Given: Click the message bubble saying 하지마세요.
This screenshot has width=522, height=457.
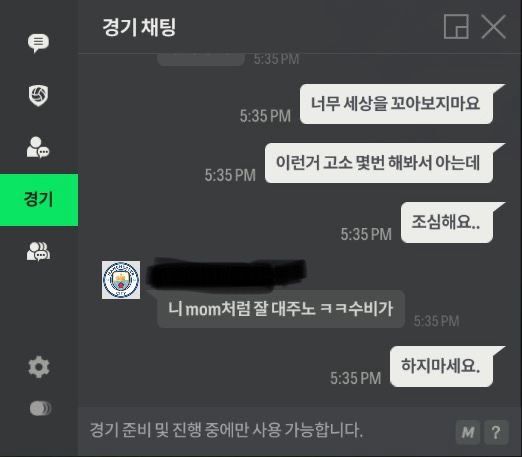Looking at the screenshot, I should pyautogui.click(x=441, y=366).
